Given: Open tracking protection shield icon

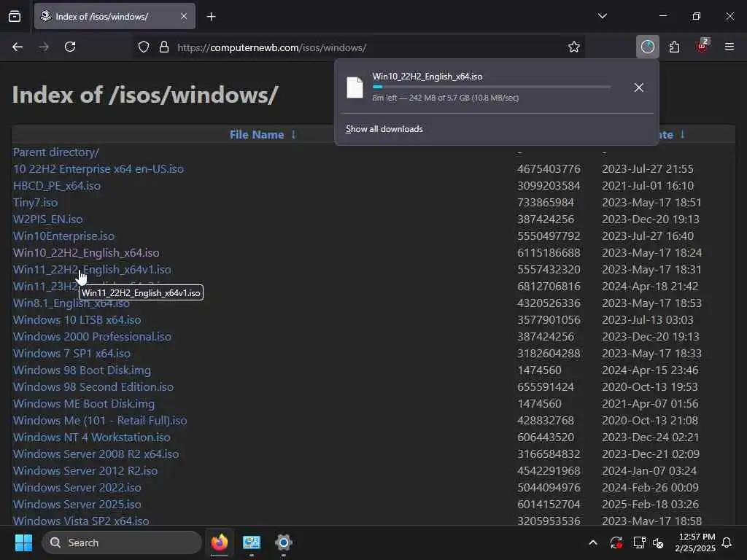Looking at the screenshot, I should 144,47.
